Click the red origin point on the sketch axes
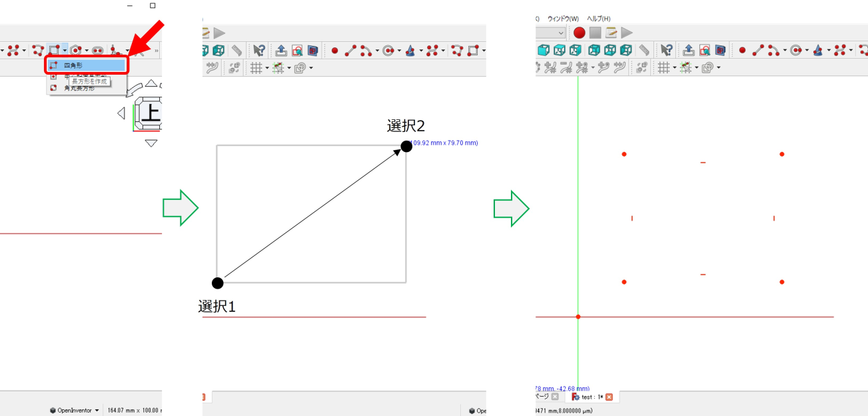 click(578, 317)
